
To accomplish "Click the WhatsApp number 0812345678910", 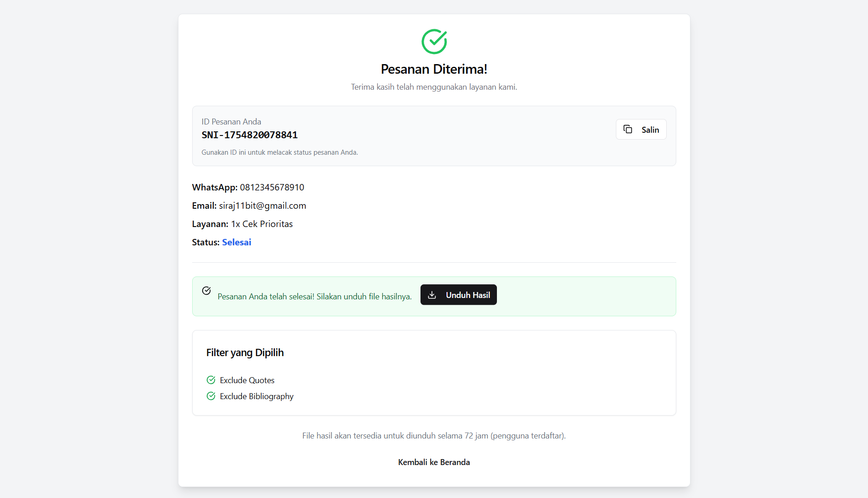I will [x=272, y=187].
